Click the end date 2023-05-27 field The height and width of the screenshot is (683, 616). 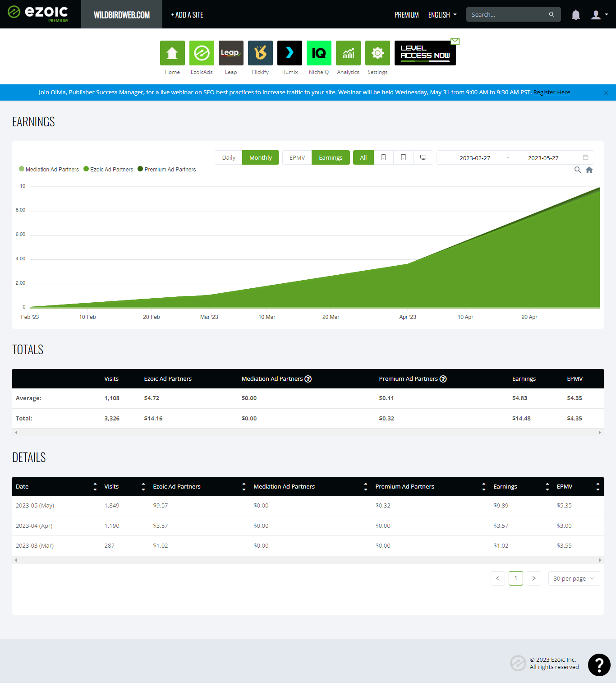coord(543,158)
